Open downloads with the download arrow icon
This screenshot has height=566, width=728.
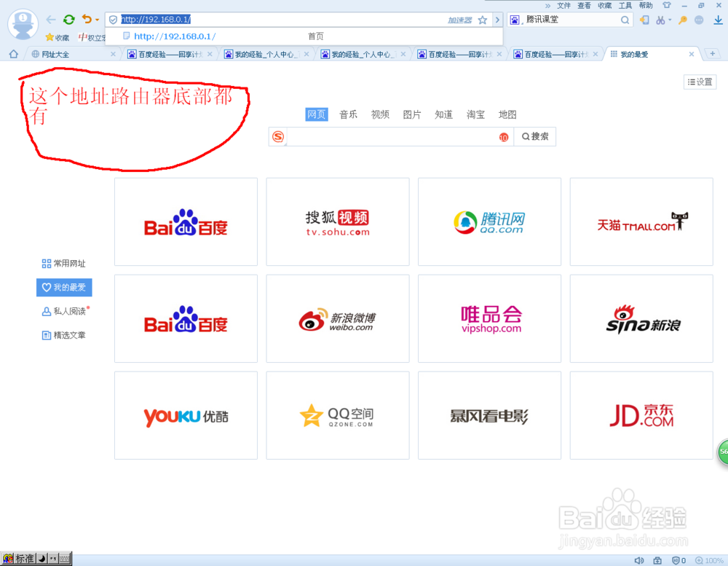(x=718, y=20)
